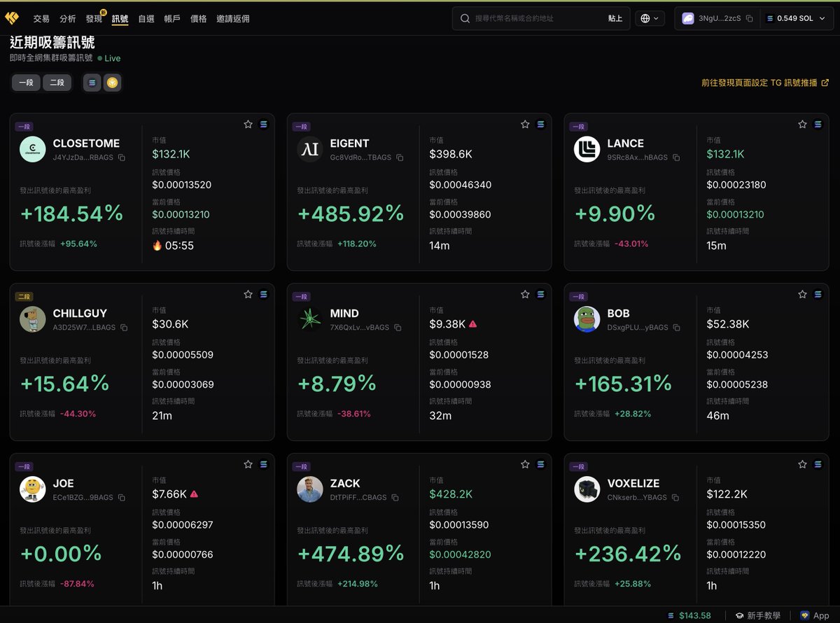The image size is (840, 623).
Task: Copy wallet address 3NgU...2zcS
Action: [x=750, y=19]
